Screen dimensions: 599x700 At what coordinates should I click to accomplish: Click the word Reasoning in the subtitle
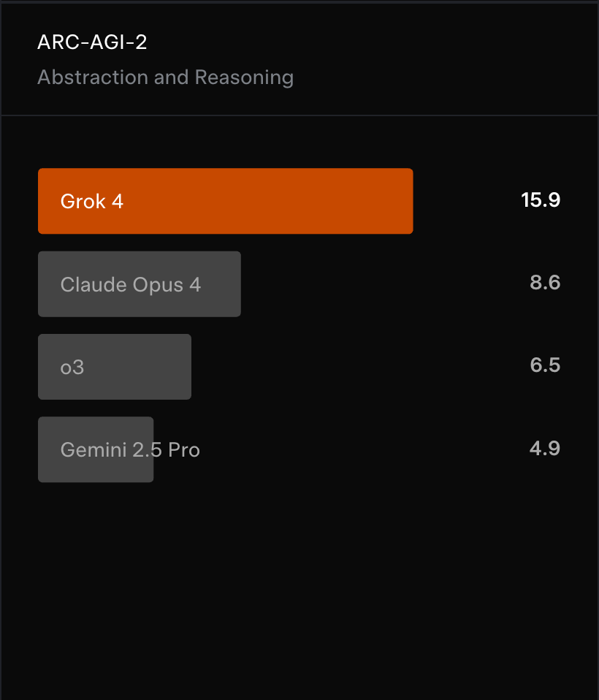coord(244,78)
